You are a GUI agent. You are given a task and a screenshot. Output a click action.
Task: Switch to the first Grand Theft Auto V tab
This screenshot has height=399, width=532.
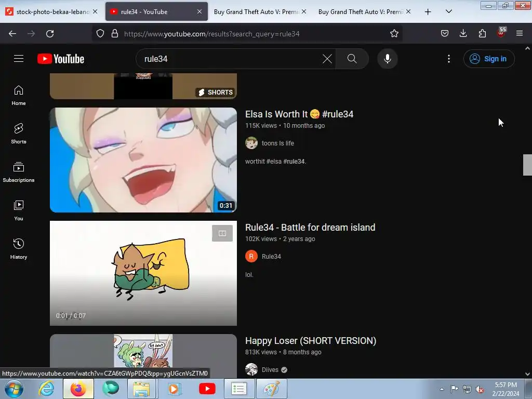(x=260, y=12)
